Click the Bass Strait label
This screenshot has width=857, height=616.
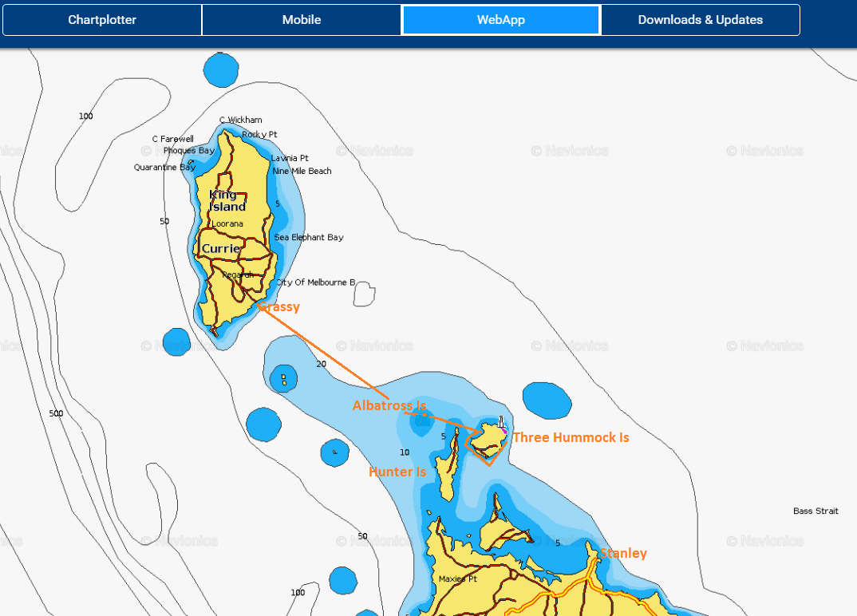click(x=816, y=511)
